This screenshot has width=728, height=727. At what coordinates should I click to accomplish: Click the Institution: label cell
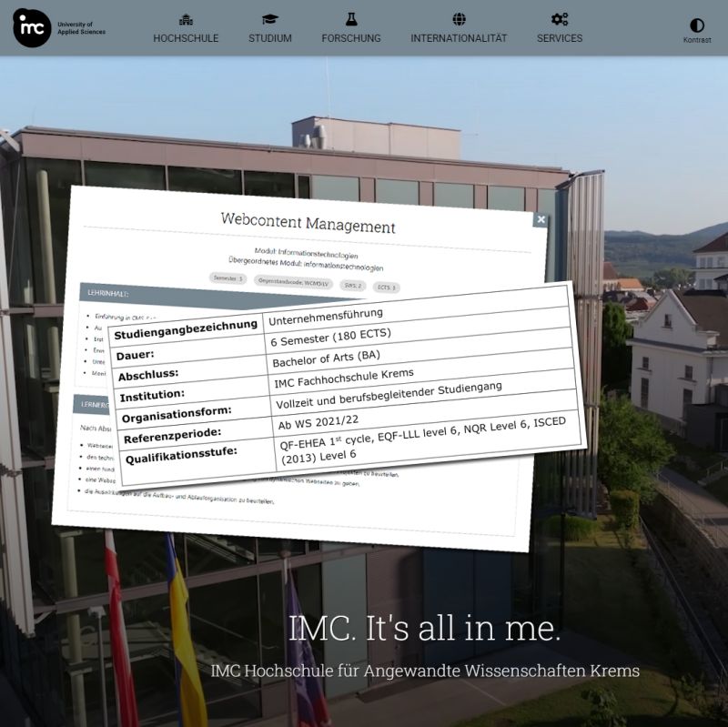click(191, 392)
